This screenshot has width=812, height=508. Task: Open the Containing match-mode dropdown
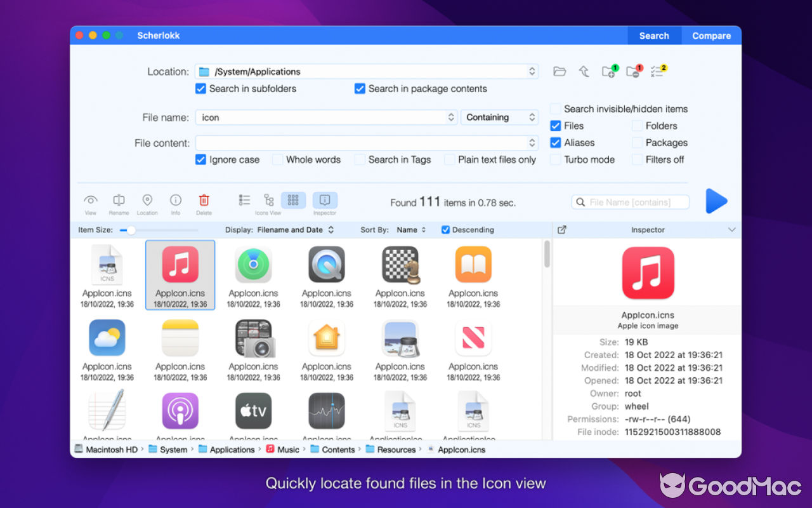(x=499, y=117)
